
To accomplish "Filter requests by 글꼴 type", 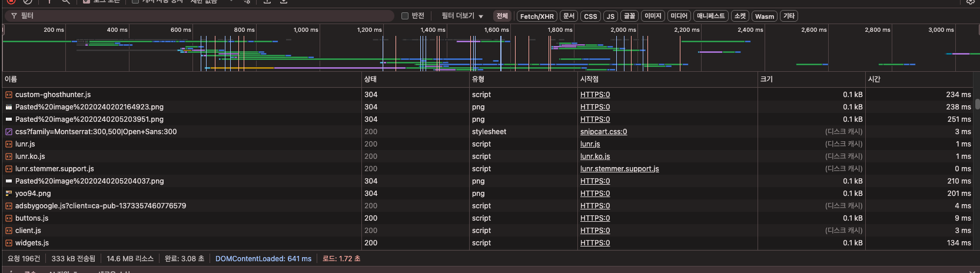I will click(630, 16).
